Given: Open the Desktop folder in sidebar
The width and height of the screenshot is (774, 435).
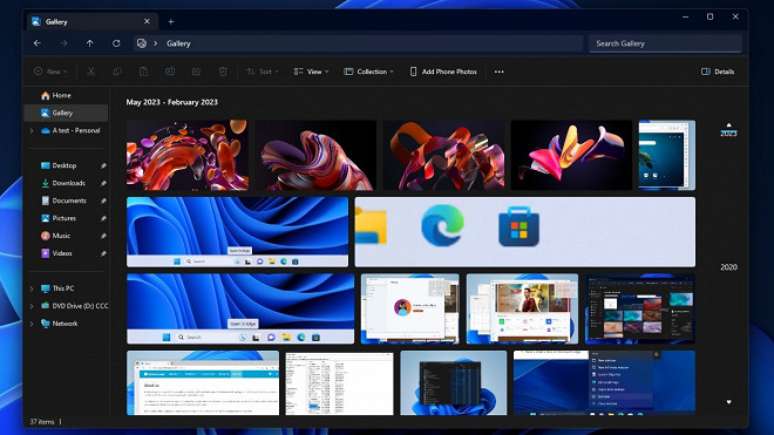Looking at the screenshot, I should coord(59,166).
